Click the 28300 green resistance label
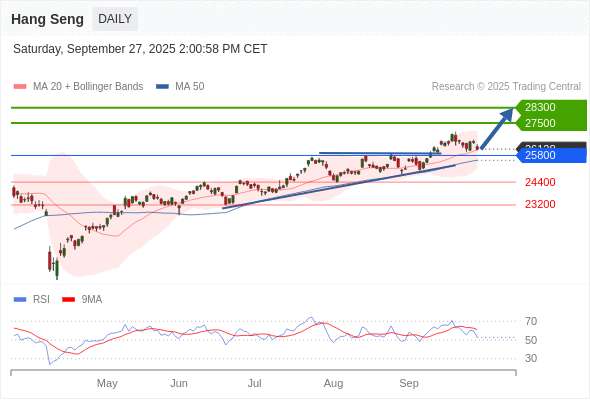The height and width of the screenshot is (400, 590). [x=551, y=107]
